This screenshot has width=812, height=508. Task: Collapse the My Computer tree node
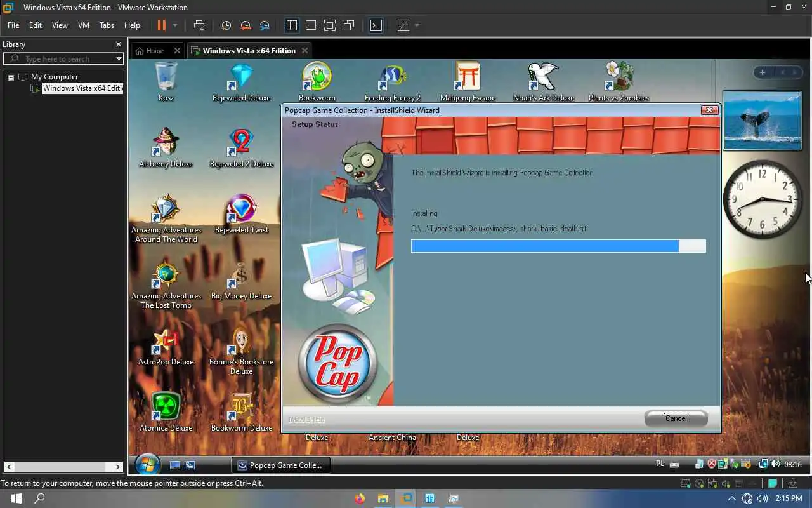[x=11, y=77]
